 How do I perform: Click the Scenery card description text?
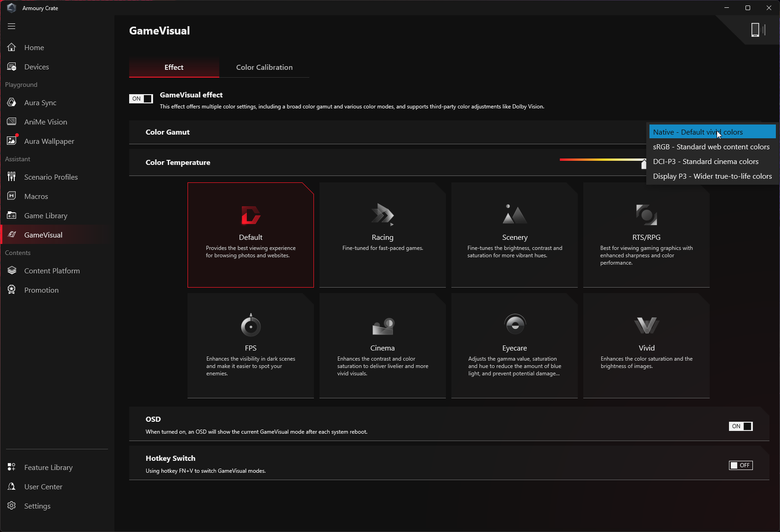click(x=515, y=252)
